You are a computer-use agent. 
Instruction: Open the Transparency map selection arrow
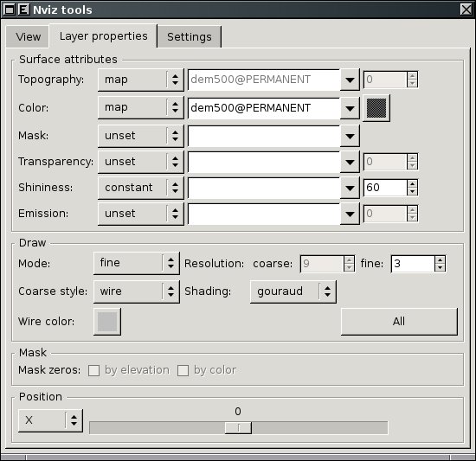[350, 162]
